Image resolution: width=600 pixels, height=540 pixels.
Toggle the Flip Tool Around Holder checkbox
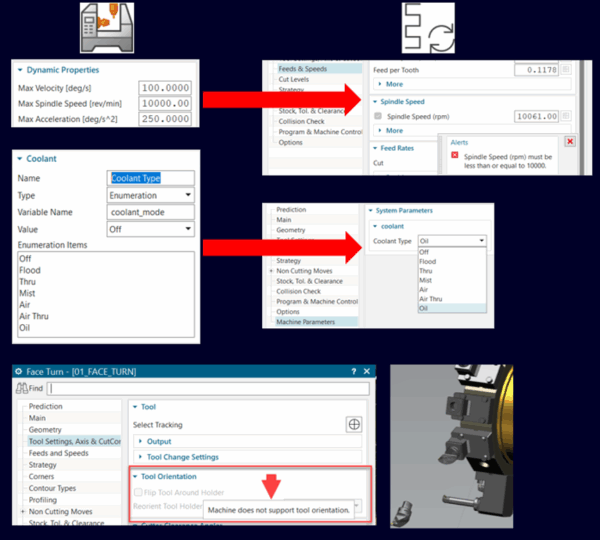pyautogui.click(x=137, y=492)
